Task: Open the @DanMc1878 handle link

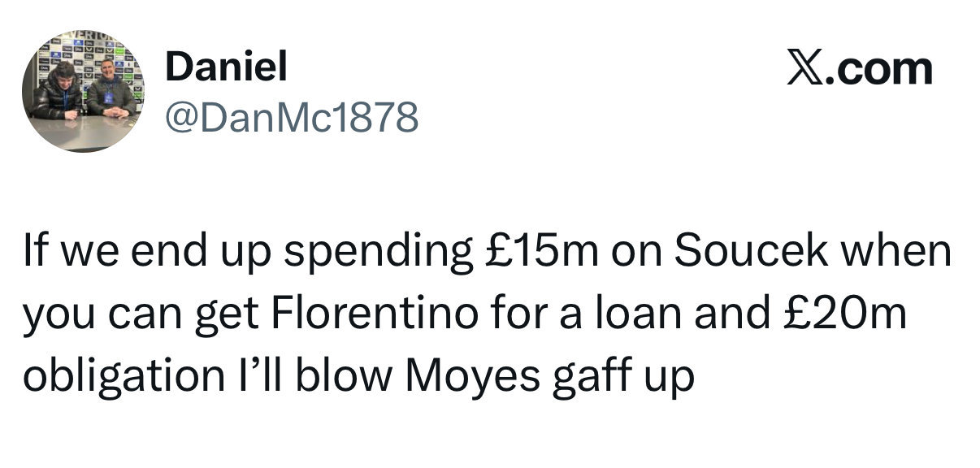Action: click(x=292, y=119)
